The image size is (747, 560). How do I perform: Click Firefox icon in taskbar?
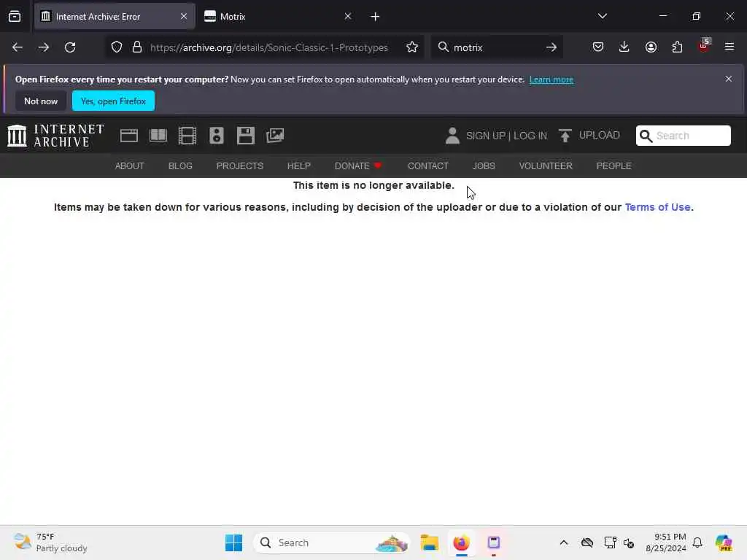[x=461, y=542]
